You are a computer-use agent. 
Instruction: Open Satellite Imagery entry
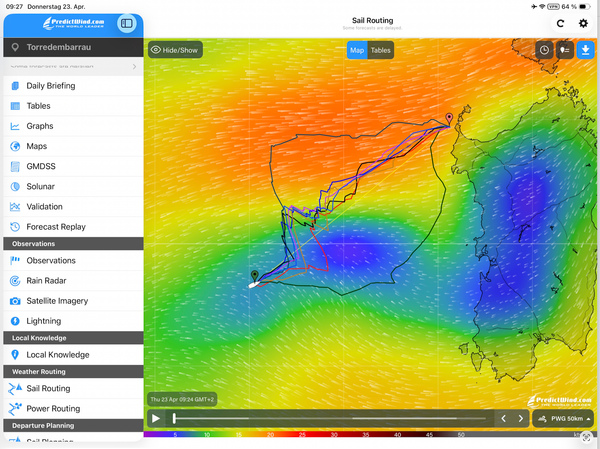(x=73, y=301)
